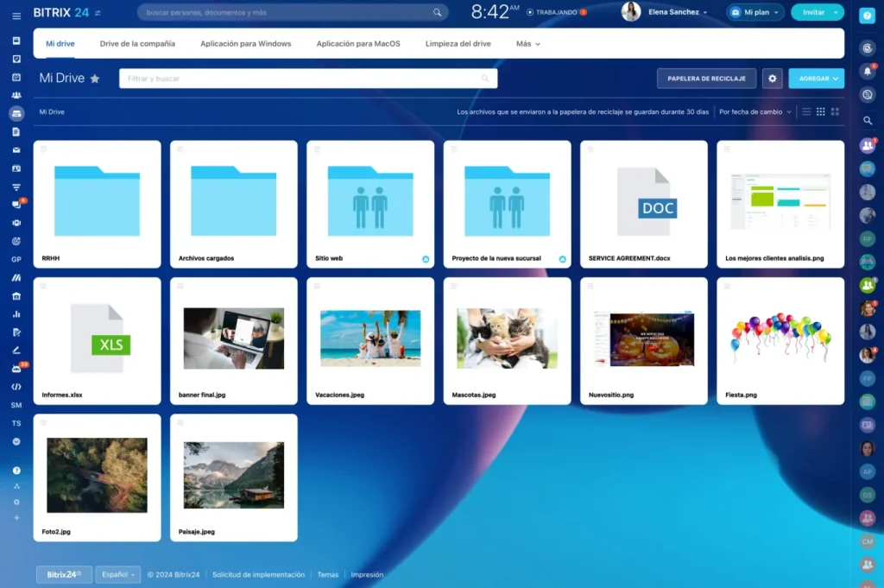Image resolution: width=884 pixels, height=588 pixels.
Task: Expand the Más tab menu
Action: [x=527, y=43]
